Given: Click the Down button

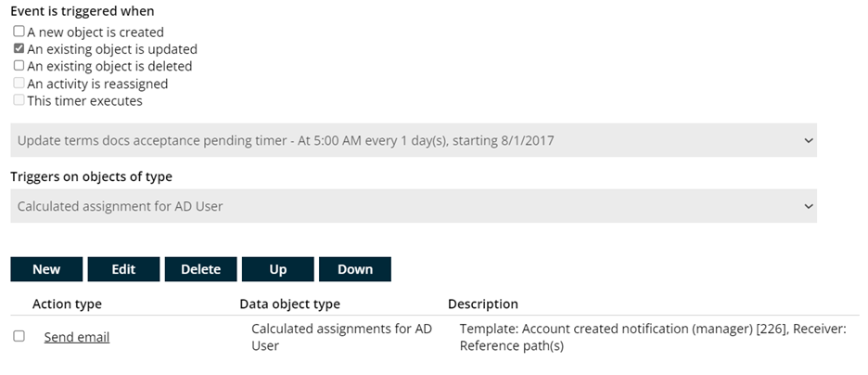Looking at the screenshot, I should point(355,269).
